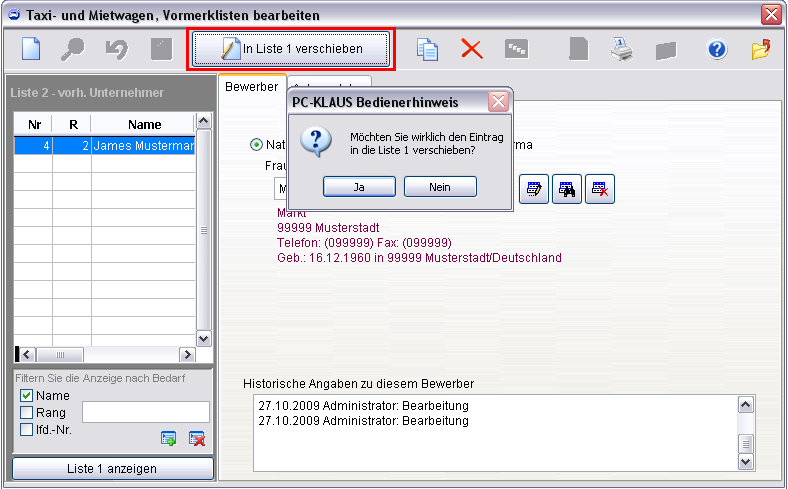788x489 pixels.
Task: Click the Liste 1 anzeigen button
Action: 112,469
